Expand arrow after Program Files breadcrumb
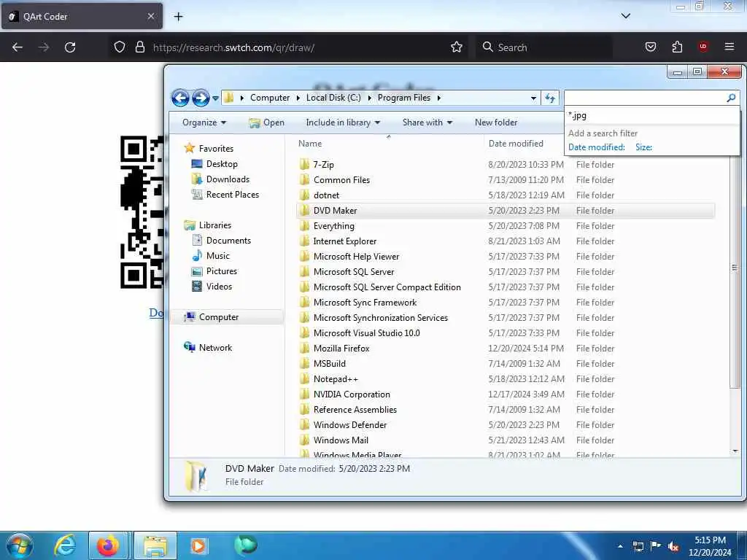This screenshot has width=747, height=560. pyautogui.click(x=438, y=98)
